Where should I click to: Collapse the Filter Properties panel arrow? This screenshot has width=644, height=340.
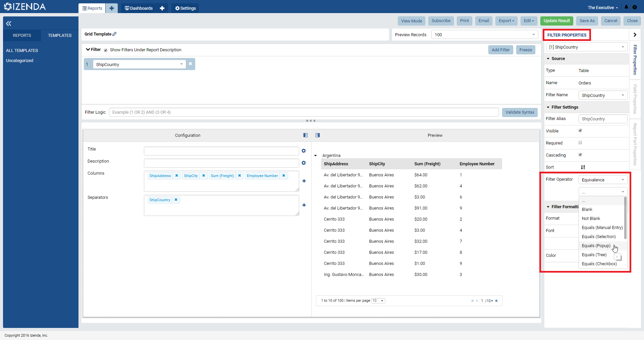(635, 35)
